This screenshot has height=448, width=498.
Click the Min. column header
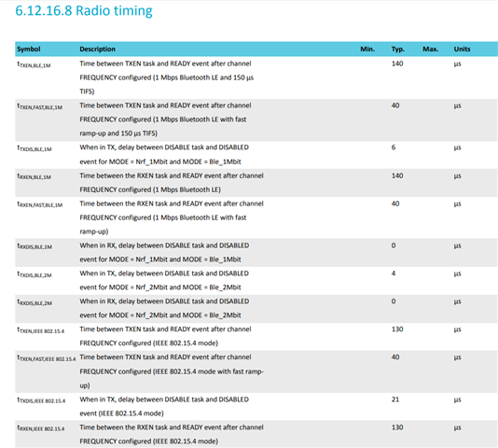[x=367, y=49]
